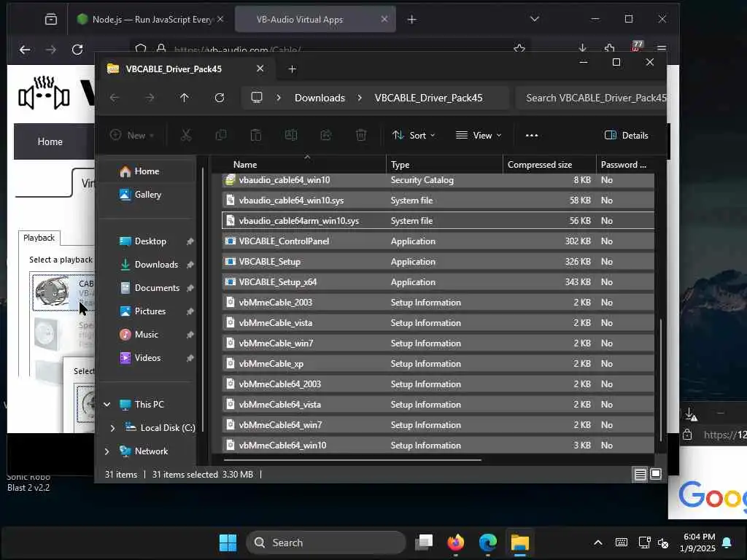Click the Copy icon in Explorer toolbar

[x=221, y=135]
